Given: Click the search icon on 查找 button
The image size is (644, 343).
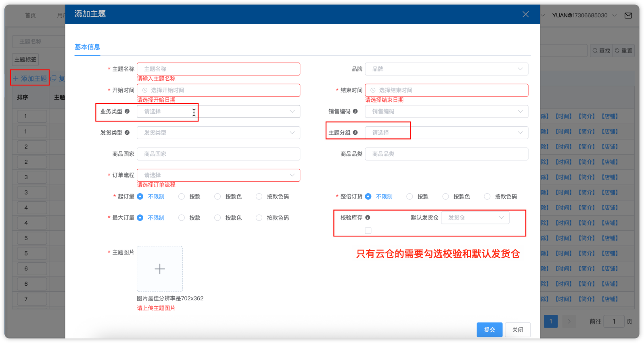Looking at the screenshot, I should tap(595, 50).
